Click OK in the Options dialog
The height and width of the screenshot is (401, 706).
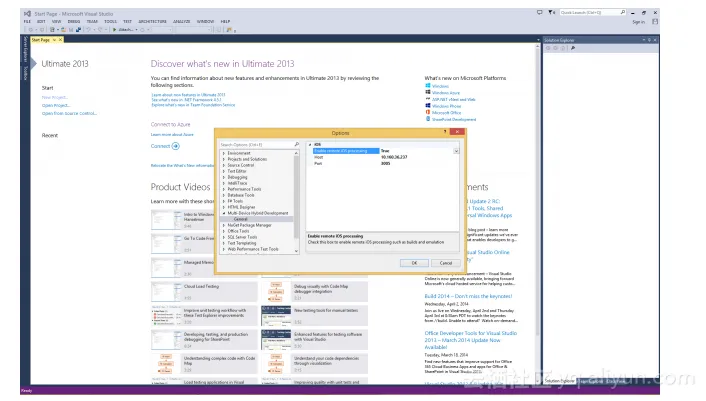pos(414,263)
